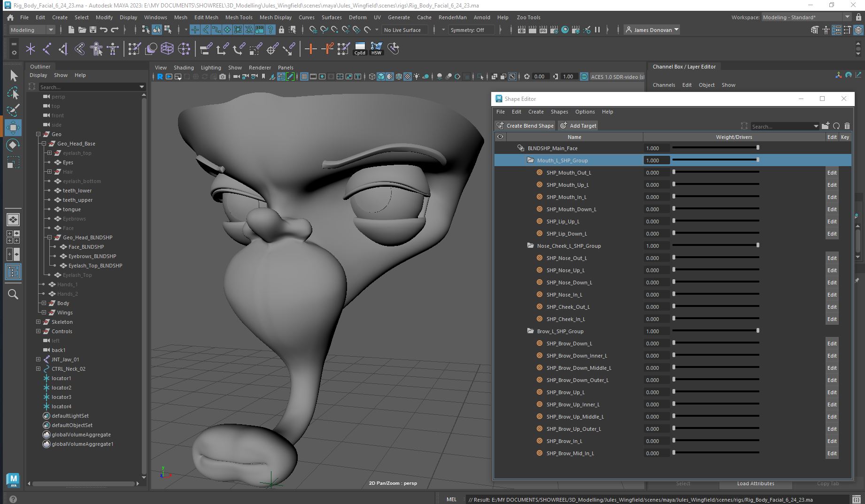The width and height of the screenshot is (865, 504).
Task: Toggle the eye visibility column in Shape Editor
Action: [x=500, y=137]
